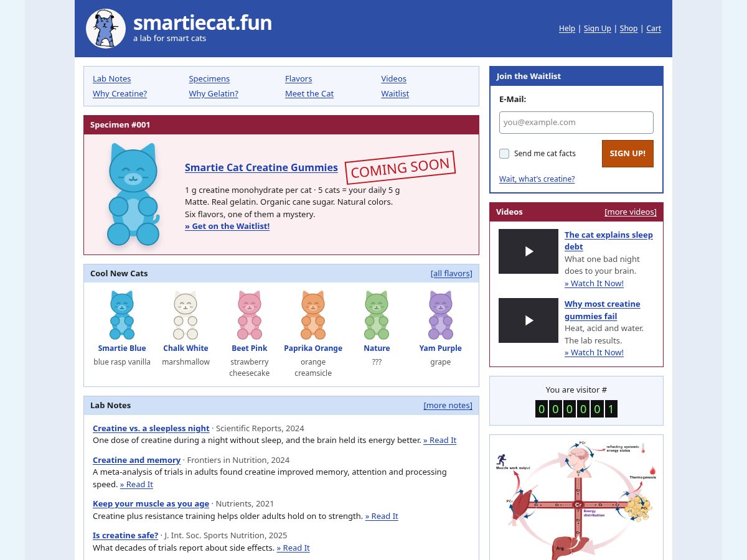Click the Beet Pink flavor name

point(250,348)
